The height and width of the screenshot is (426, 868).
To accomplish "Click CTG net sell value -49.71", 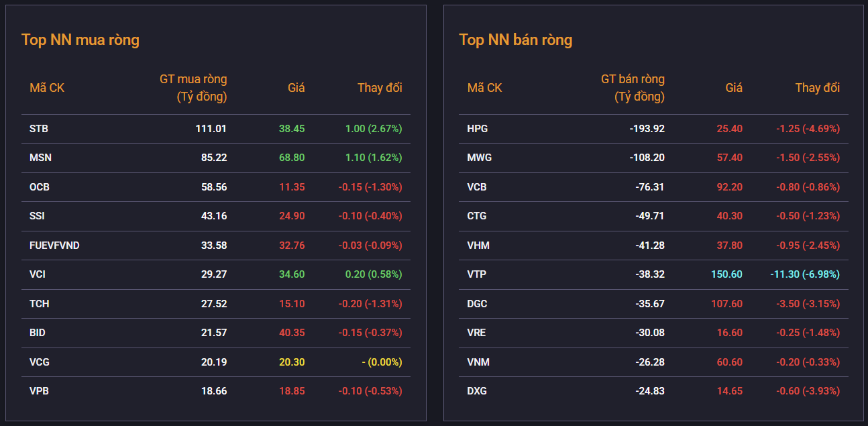I will [x=650, y=216].
